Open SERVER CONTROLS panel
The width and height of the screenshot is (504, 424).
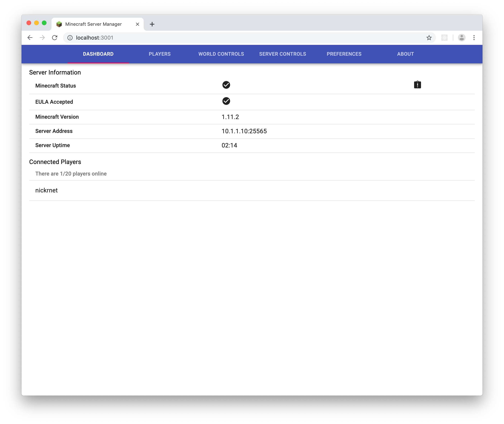[283, 54]
